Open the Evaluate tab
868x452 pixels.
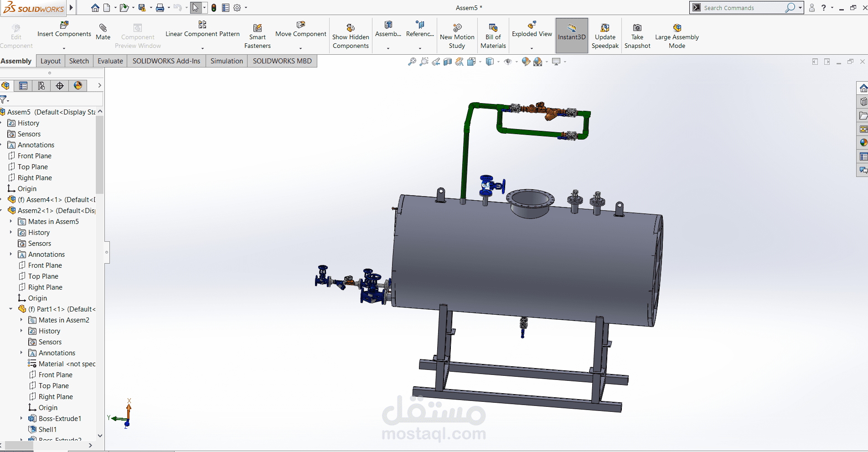[110, 61]
